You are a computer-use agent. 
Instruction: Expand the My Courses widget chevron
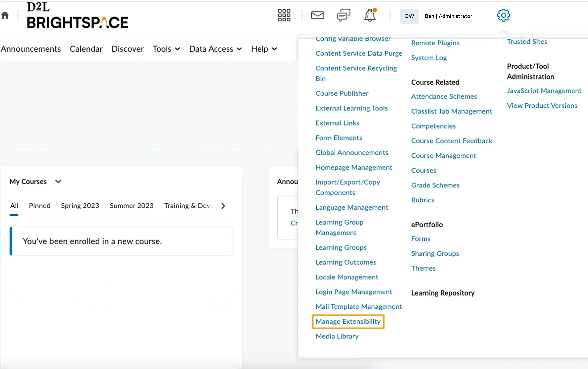[58, 181]
